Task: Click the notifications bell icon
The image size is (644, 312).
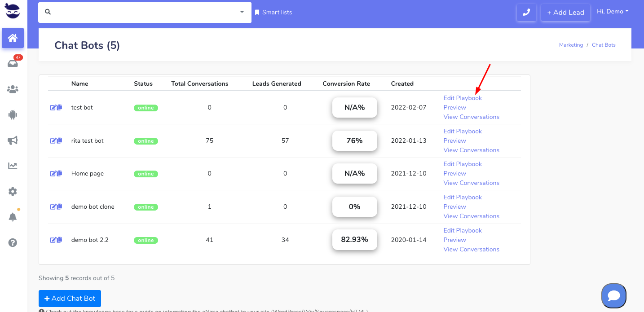Action: [x=13, y=217]
